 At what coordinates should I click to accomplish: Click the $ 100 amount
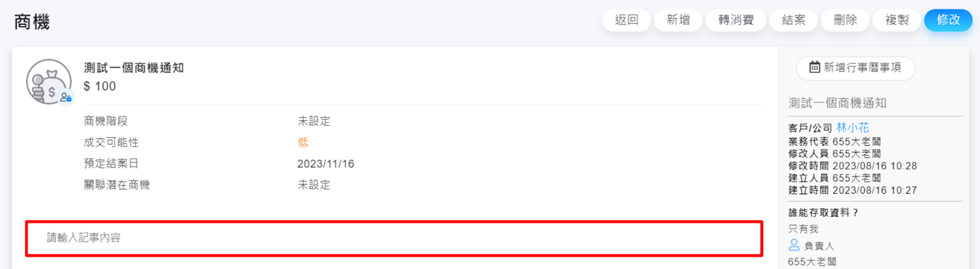pos(100,86)
